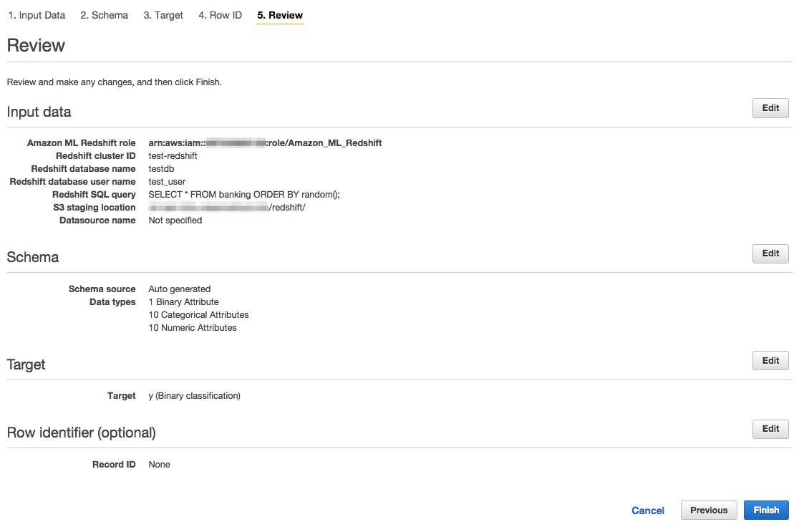Cancel the datasource creation
The width and height of the screenshot is (799, 532).
647,510
